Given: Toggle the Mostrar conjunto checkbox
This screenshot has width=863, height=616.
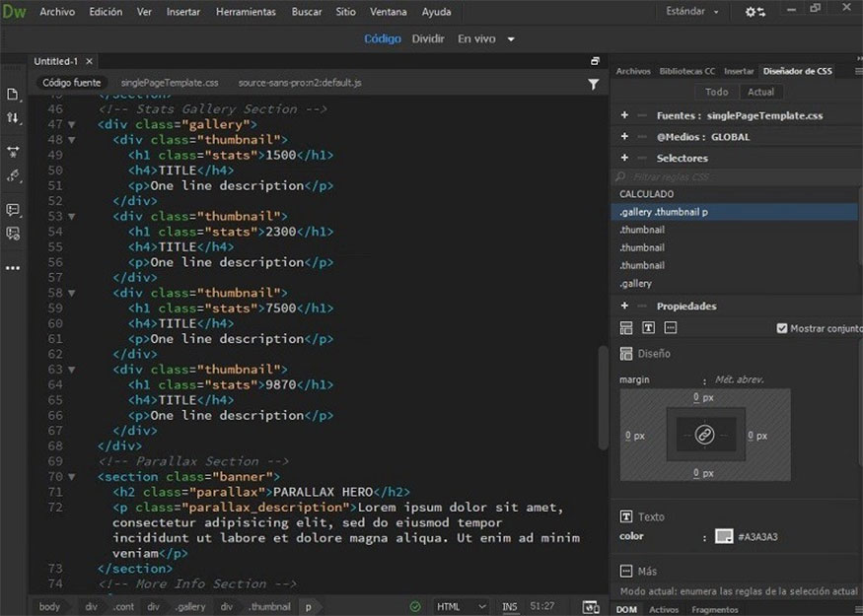Looking at the screenshot, I should point(782,329).
